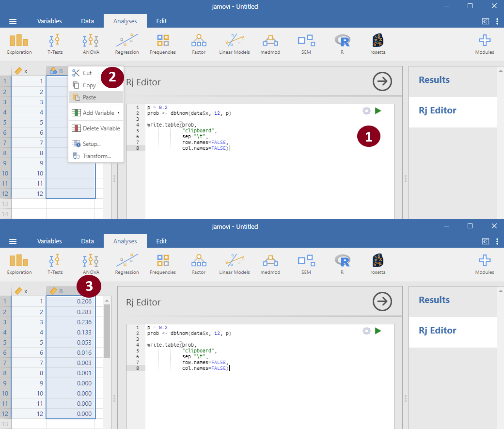Open T-Tests menu in bottom window

pos(55,264)
